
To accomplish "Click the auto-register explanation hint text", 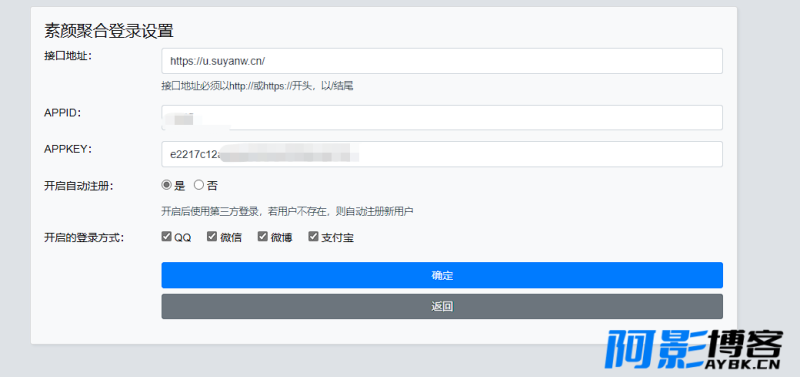I will point(287,211).
